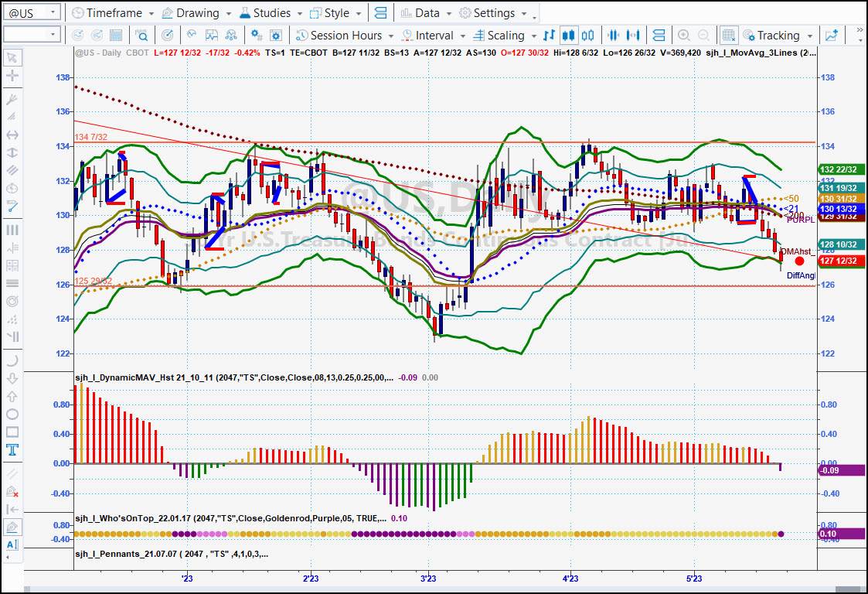Screen dimensions: 868x594
Task: Expand the Interval dropdown
Action: point(463,36)
